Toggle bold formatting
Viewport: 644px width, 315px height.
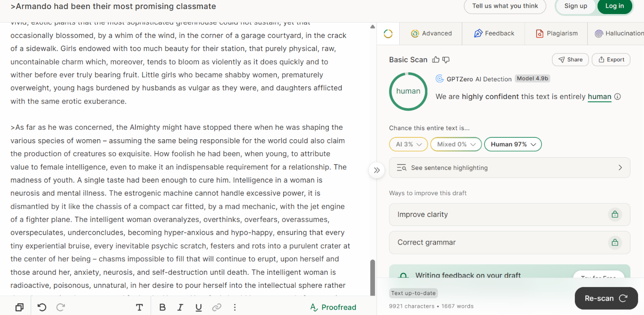[162, 307]
